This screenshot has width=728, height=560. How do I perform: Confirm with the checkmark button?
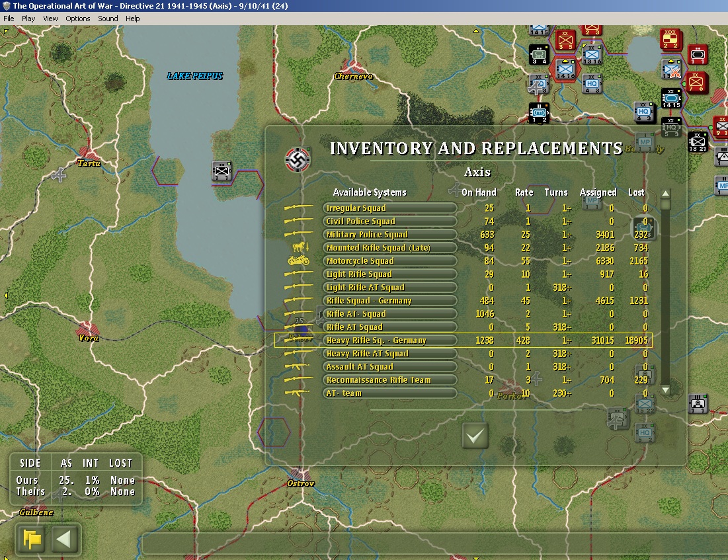coord(475,436)
